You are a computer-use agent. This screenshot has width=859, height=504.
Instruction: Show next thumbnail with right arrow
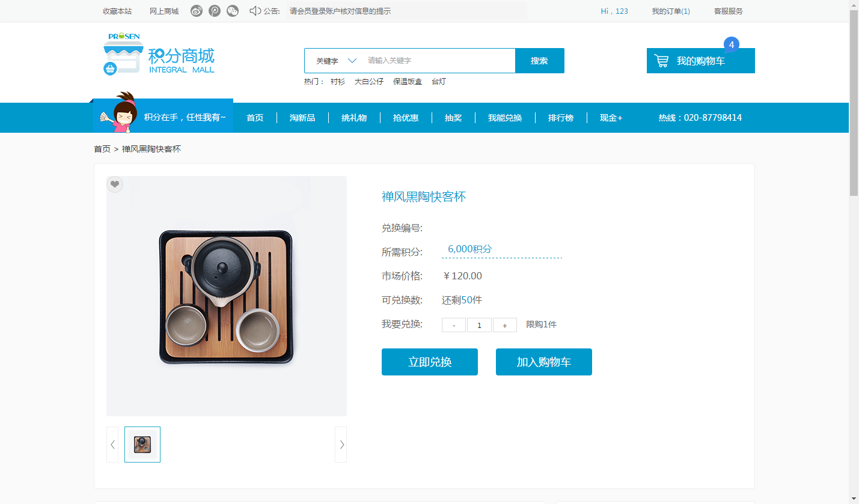[x=341, y=445]
